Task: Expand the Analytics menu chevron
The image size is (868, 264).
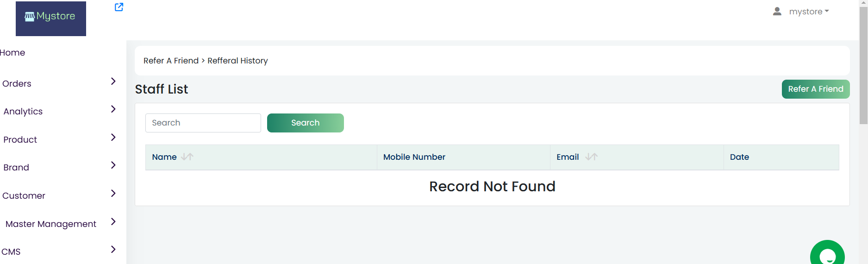Action: tap(113, 109)
